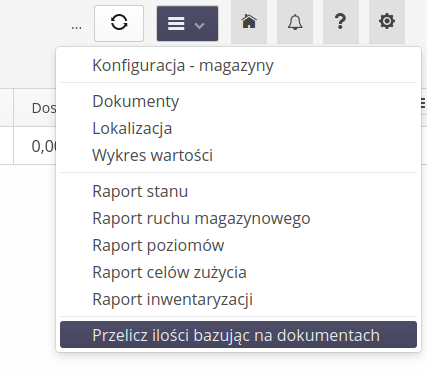The height and width of the screenshot is (379, 427).
Task: Open help question mark icon
Action: pyautogui.click(x=341, y=22)
